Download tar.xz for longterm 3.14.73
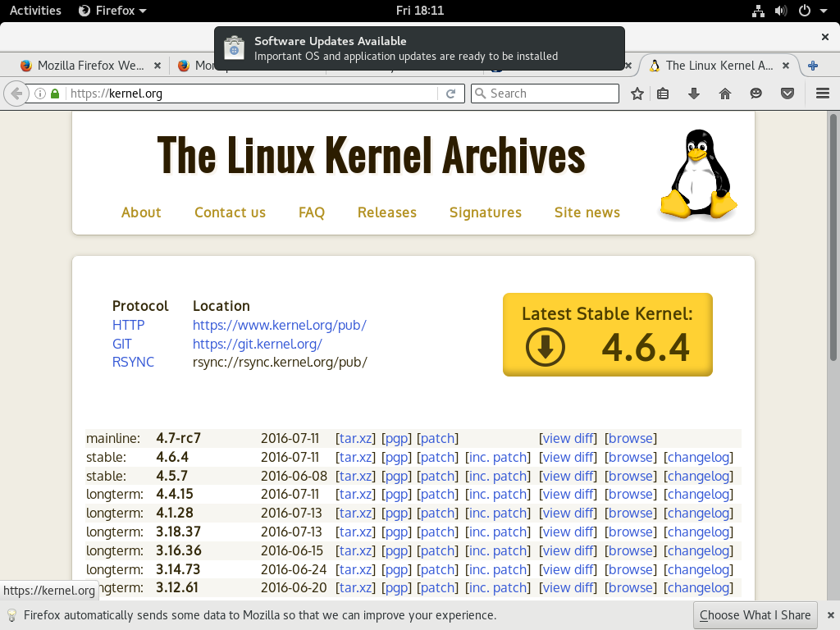 (x=356, y=569)
